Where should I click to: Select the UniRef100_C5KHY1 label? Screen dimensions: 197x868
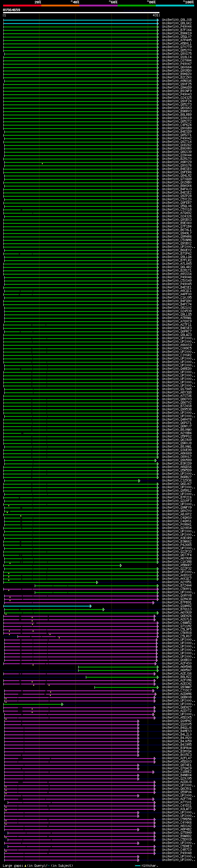(177, 589)
